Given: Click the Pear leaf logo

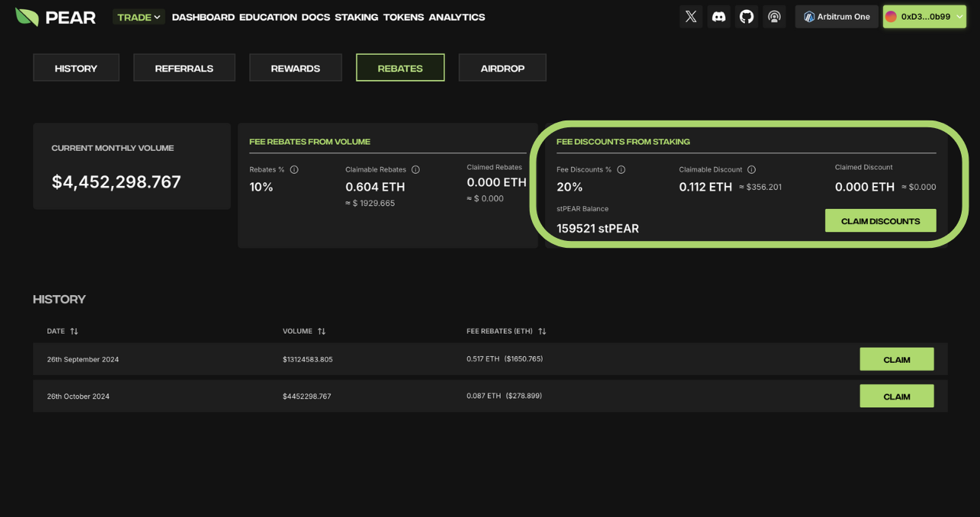Looking at the screenshot, I should pyautogui.click(x=27, y=17).
